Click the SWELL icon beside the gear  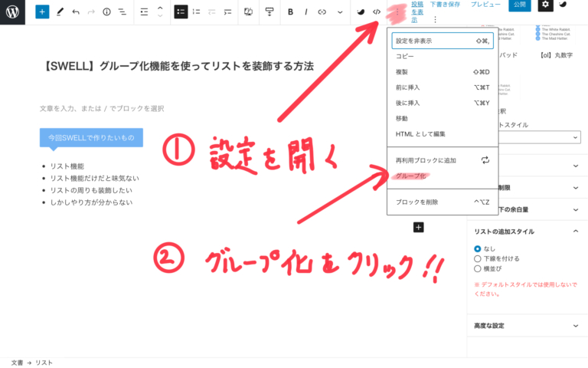coord(563,4)
